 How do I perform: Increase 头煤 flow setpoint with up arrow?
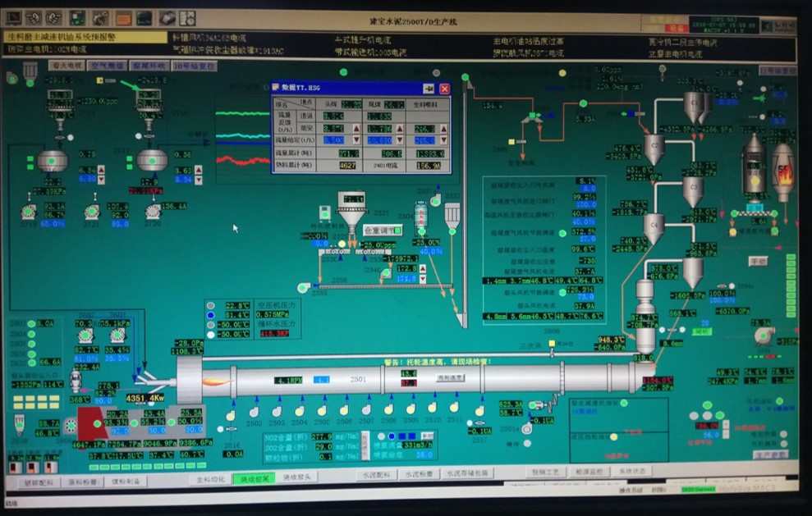point(356,129)
